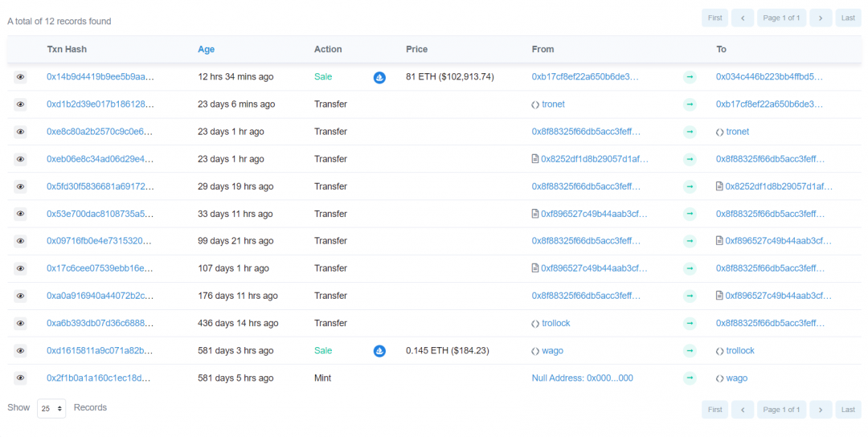The width and height of the screenshot is (868, 437).
Task: Click the top First page button
Action: tap(714, 18)
